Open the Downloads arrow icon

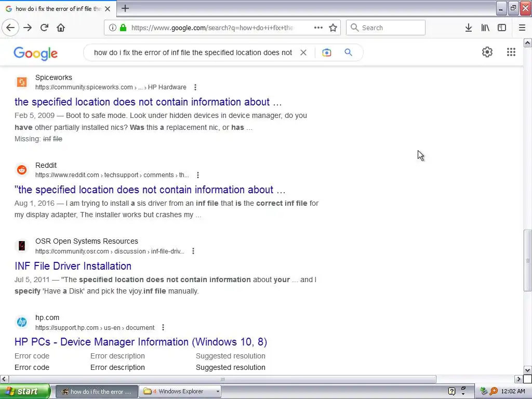pos(469,28)
